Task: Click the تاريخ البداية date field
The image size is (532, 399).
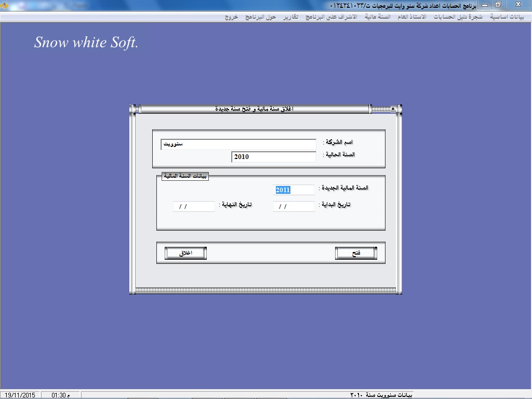Action: point(294,207)
